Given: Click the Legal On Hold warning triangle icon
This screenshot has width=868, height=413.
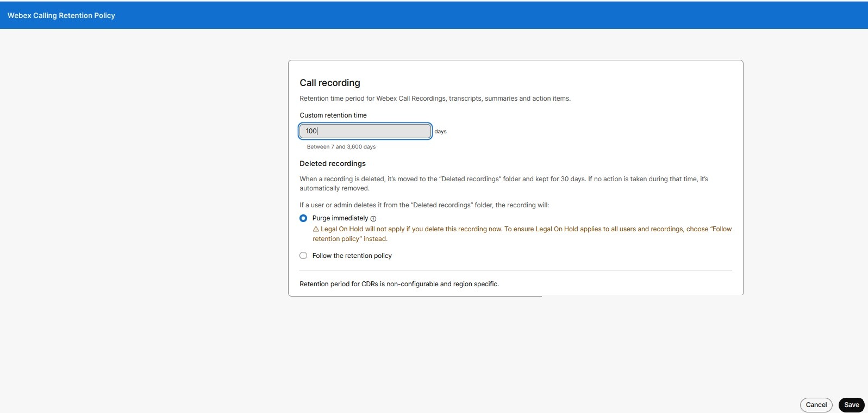Looking at the screenshot, I should 316,229.
